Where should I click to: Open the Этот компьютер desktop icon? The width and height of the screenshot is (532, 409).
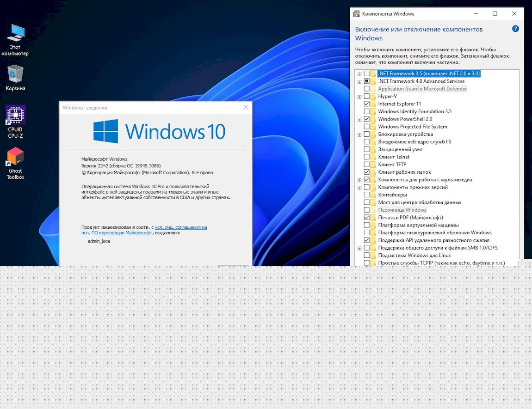click(15, 40)
